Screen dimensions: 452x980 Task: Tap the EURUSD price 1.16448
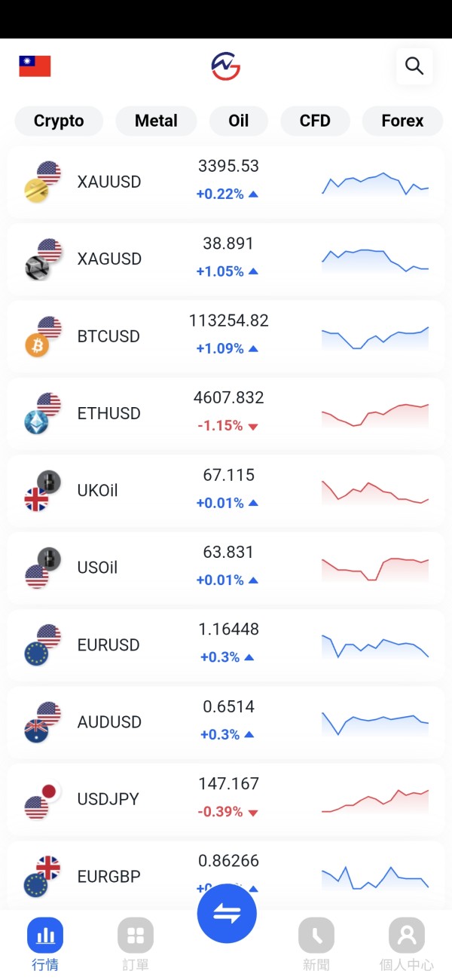(x=228, y=629)
